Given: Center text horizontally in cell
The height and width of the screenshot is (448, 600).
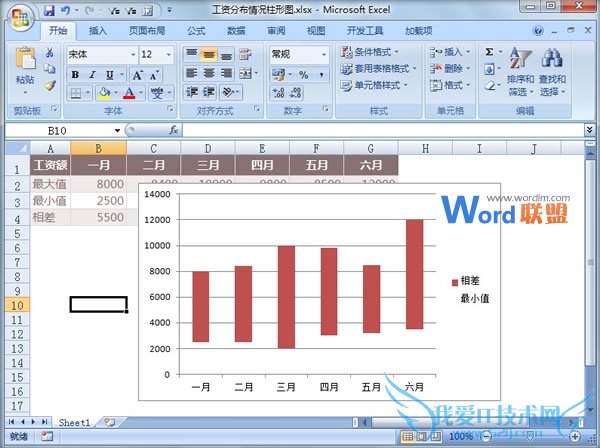Looking at the screenshot, I should [x=209, y=73].
